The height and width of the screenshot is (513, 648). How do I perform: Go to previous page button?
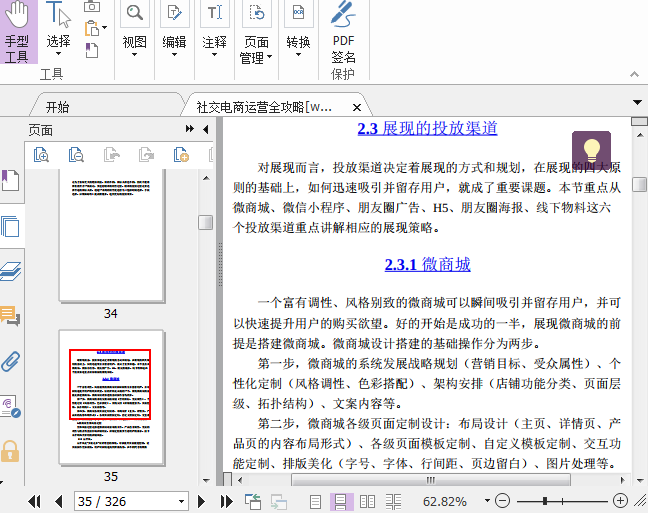click(59, 502)
